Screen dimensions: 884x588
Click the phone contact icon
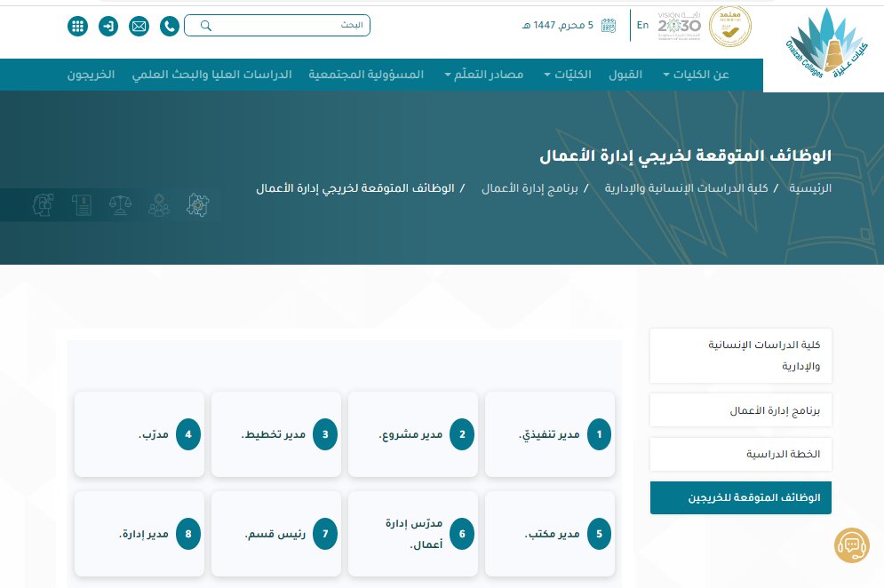pos(169,26)
